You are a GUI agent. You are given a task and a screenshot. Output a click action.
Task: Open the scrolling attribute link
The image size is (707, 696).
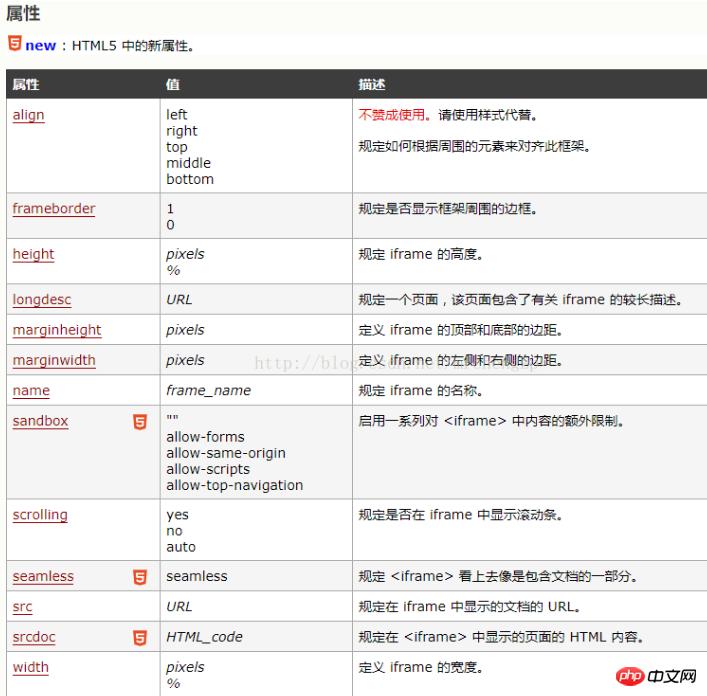point(40,515)
